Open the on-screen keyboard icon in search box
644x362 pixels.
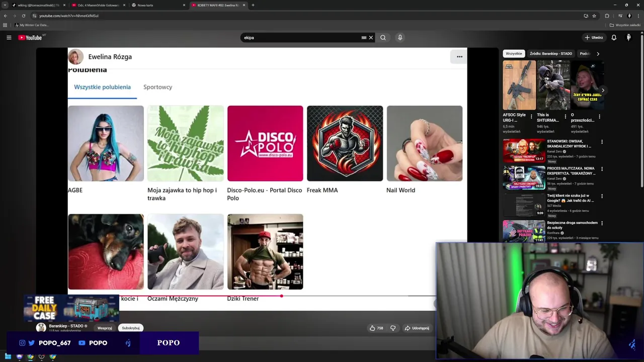[364, 38]
